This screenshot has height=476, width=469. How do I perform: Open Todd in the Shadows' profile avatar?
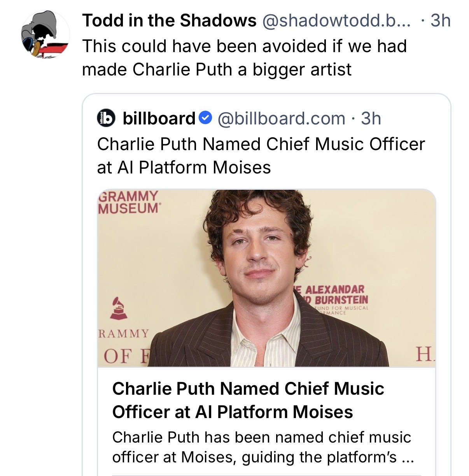(x=45, y=35)
